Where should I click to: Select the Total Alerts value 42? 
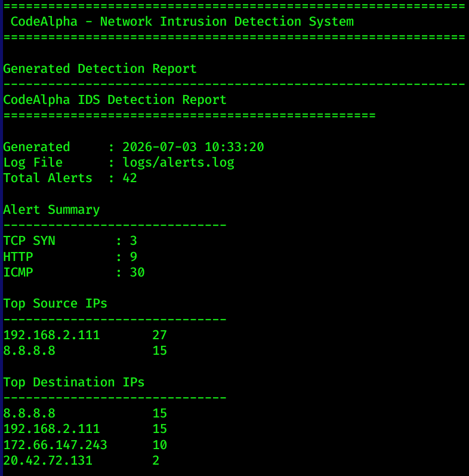pyautogui.click(x=130, y=179)
